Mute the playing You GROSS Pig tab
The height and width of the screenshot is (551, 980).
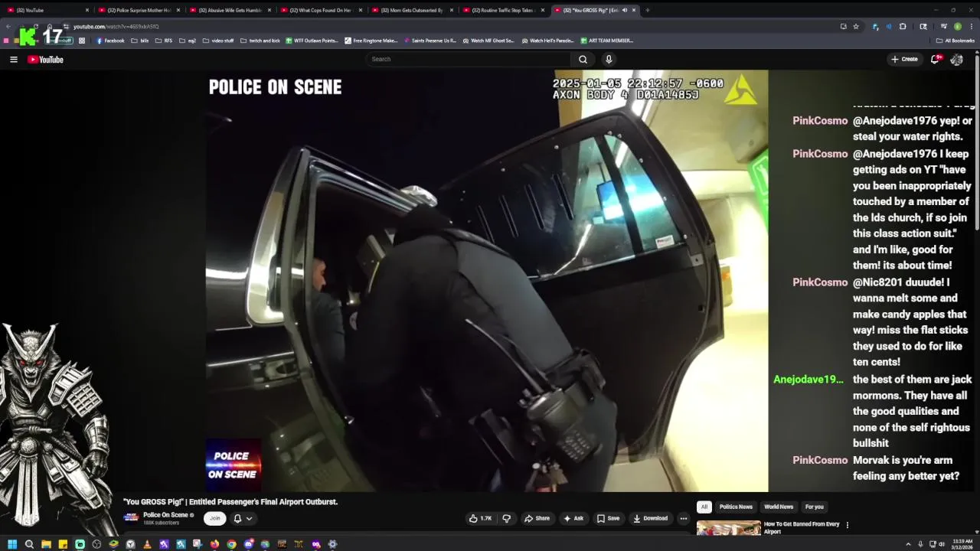click(x=624, y=10)
